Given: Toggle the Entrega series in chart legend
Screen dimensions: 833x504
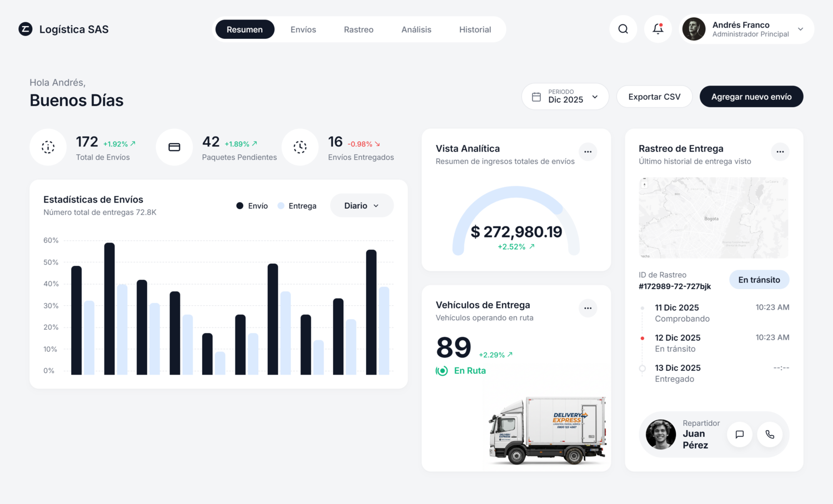Looking at the screenshot, I should [x=297, y=206].
